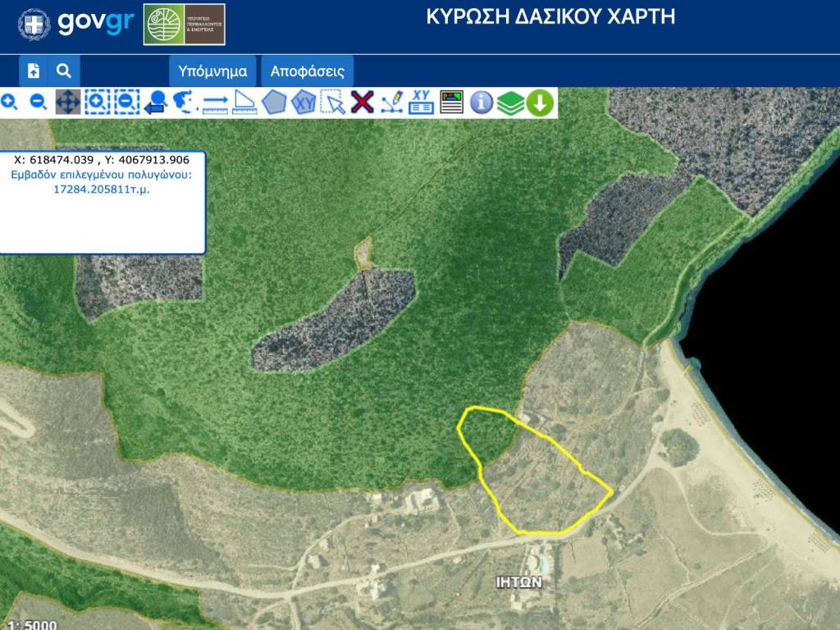Activate the zoom-in box selection tool
Viewport: 840px width, 630px height.
click(97, 103)
